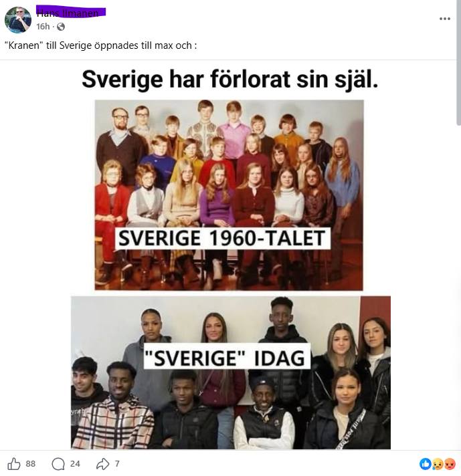Click the angry reaction emoji
This screenshot has width=461, height=476.
point(450,463)
